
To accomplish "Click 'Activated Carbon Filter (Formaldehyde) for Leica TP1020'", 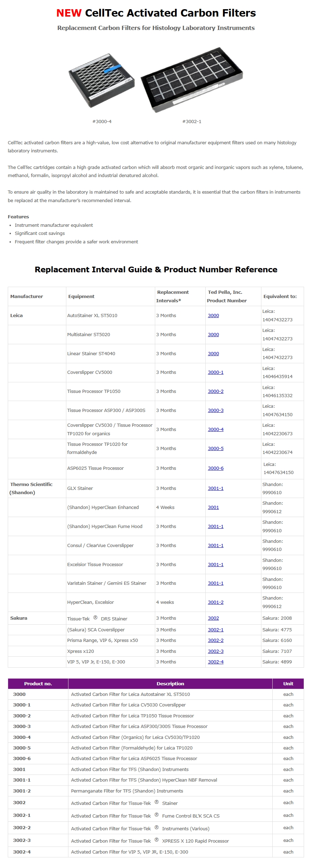I will [132, 748].
